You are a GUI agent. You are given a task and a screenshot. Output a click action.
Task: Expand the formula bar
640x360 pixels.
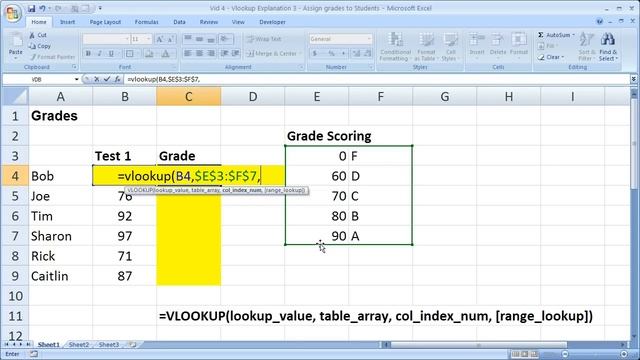point(633,79)
